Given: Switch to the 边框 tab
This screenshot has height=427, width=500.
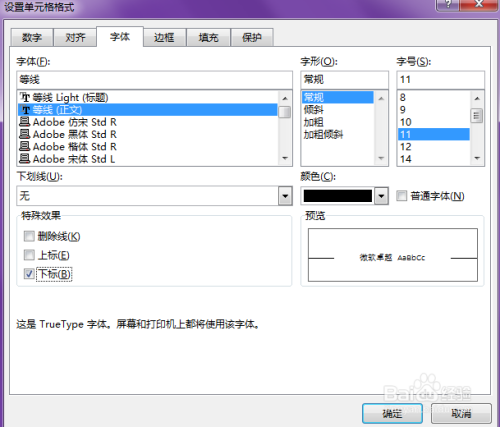Looking at the screenshot, I should point(164,37).
